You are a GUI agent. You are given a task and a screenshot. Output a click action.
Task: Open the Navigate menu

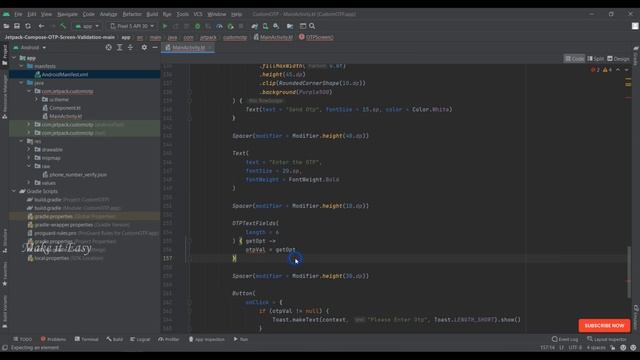click(67, 14)
